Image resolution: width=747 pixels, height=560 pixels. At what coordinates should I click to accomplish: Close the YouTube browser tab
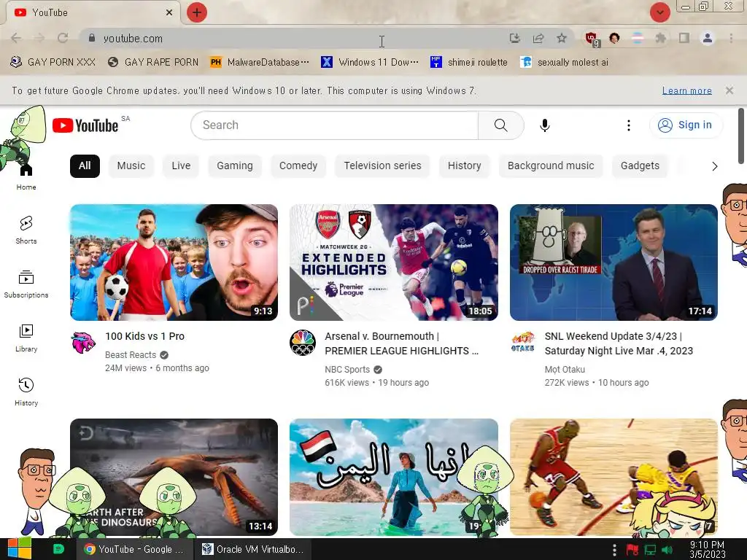(169, 12)
